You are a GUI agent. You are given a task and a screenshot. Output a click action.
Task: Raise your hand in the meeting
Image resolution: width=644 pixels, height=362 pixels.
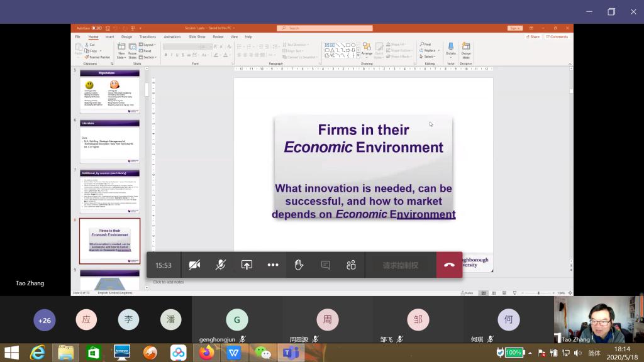[299, 265]
